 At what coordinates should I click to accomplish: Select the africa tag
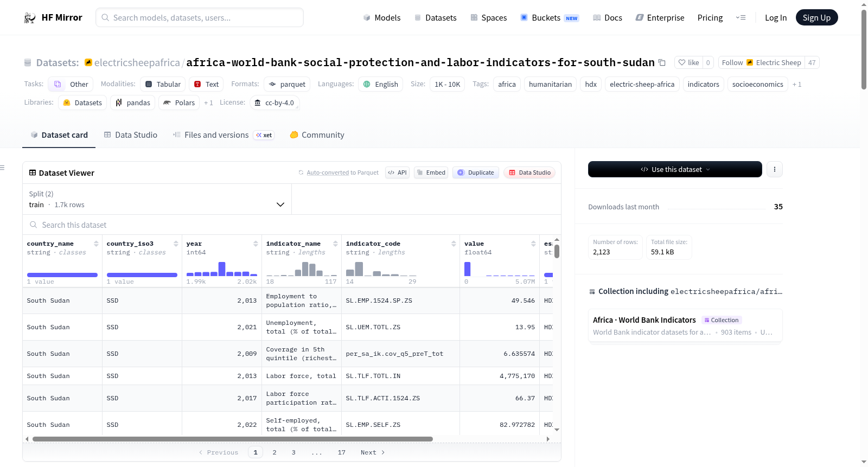click(x=507, y=84)
